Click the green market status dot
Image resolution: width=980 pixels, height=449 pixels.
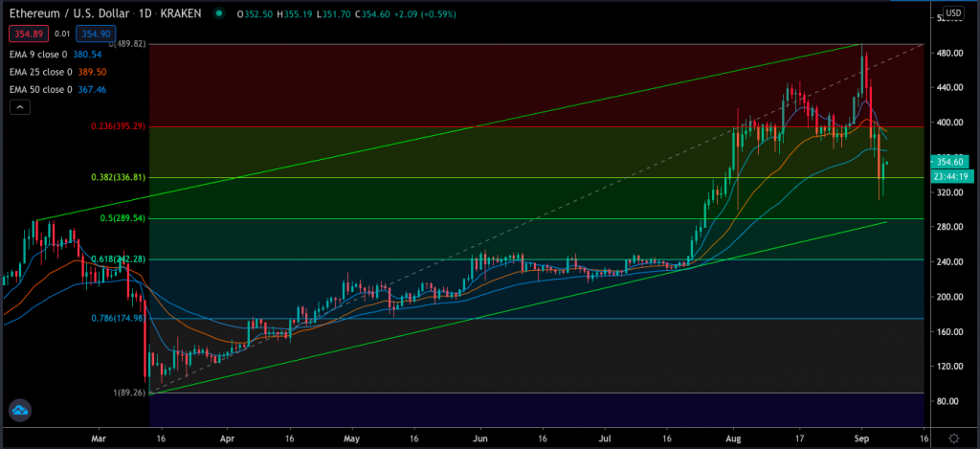pos(221,13)
